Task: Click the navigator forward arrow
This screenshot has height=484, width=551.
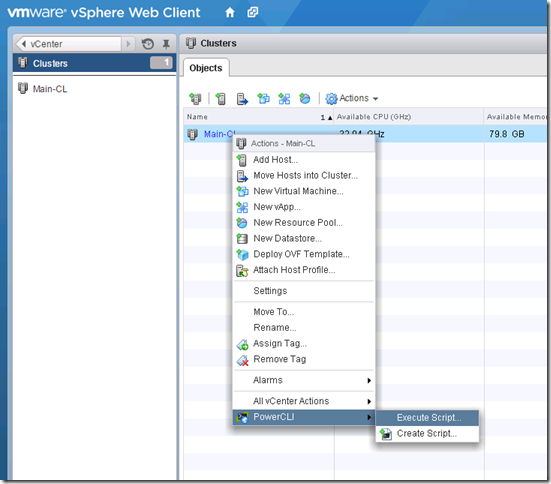Action: 128,44
